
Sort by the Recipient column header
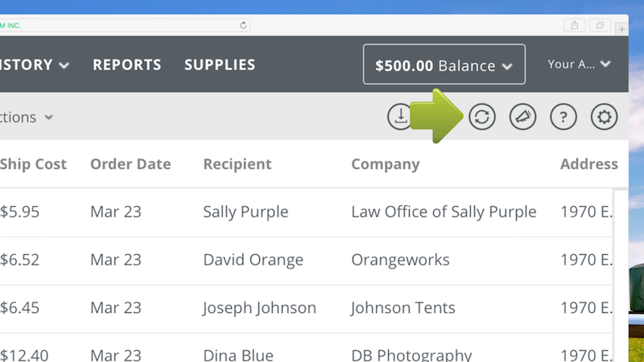237,164
